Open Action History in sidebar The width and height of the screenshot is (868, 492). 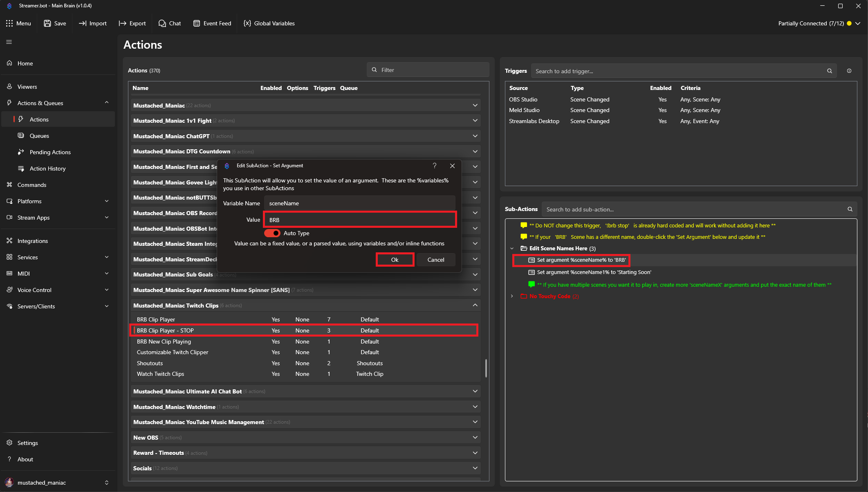[47, 168]
